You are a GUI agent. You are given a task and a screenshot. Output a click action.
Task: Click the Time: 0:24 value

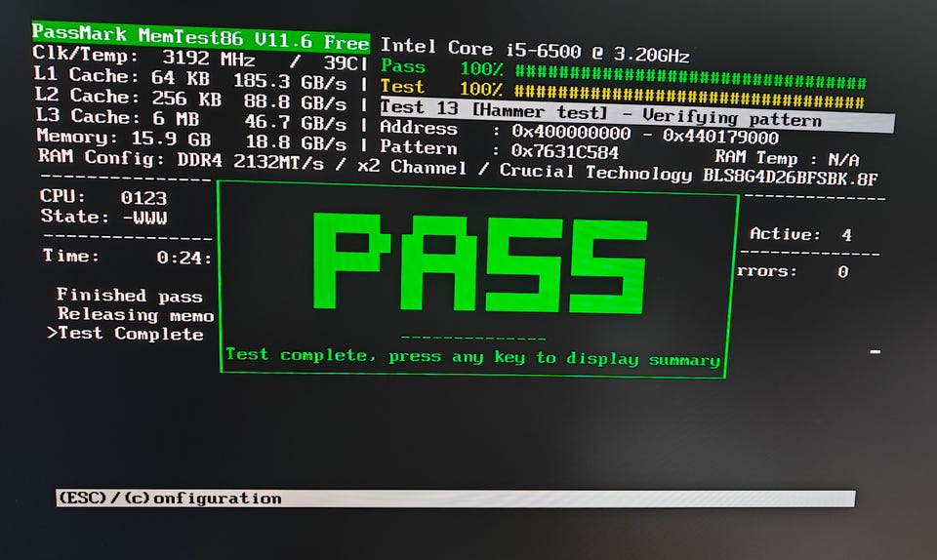(x=184, y=258)
